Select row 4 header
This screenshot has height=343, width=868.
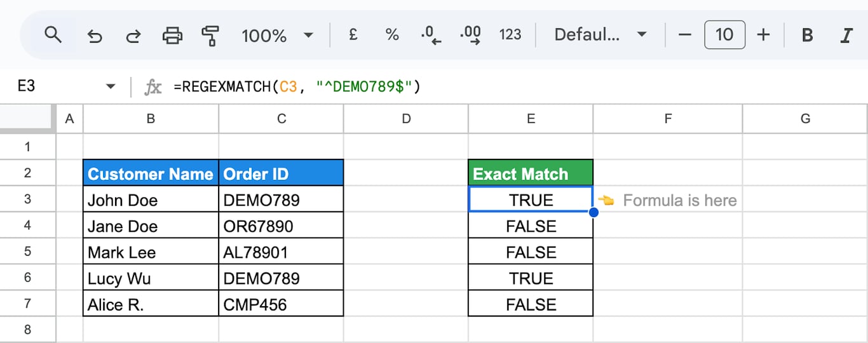pos(28,225)
